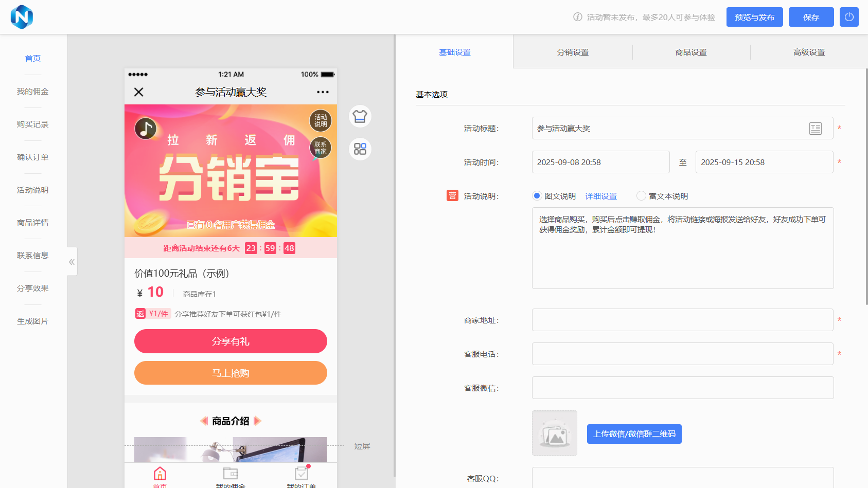
Task: Click the 上传微信/微信群二维码 button
Action: coord(634,434)
